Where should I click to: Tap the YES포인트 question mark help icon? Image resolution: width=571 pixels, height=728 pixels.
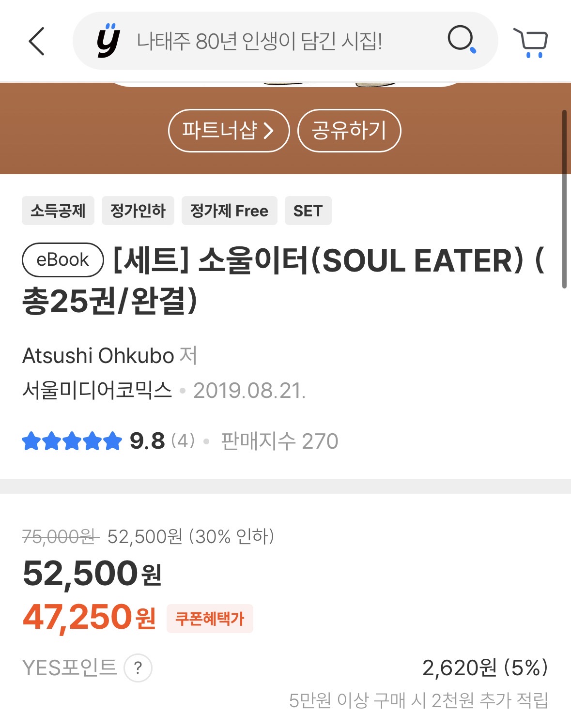tap(138, 668)
